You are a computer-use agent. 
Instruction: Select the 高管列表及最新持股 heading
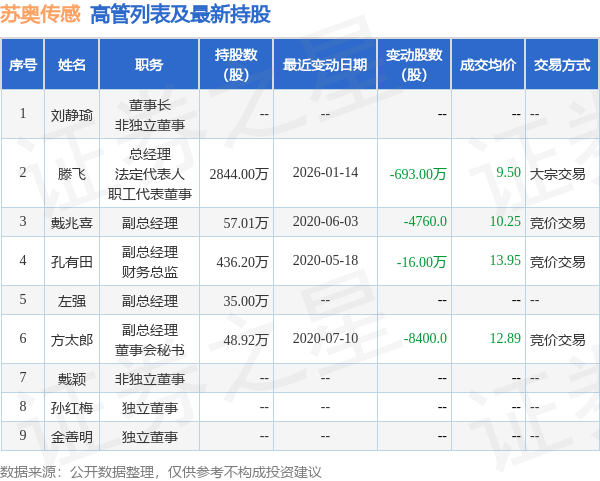180,15
